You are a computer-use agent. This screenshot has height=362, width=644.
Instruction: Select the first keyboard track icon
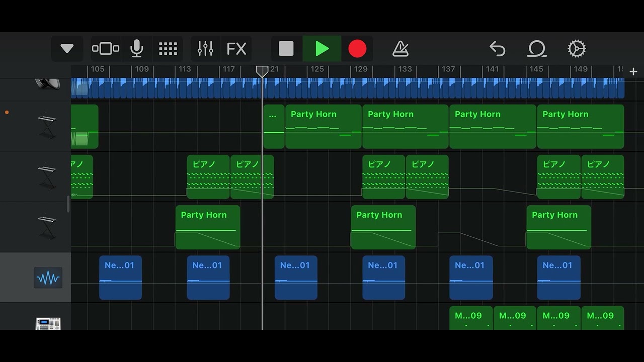pos(47,127)
